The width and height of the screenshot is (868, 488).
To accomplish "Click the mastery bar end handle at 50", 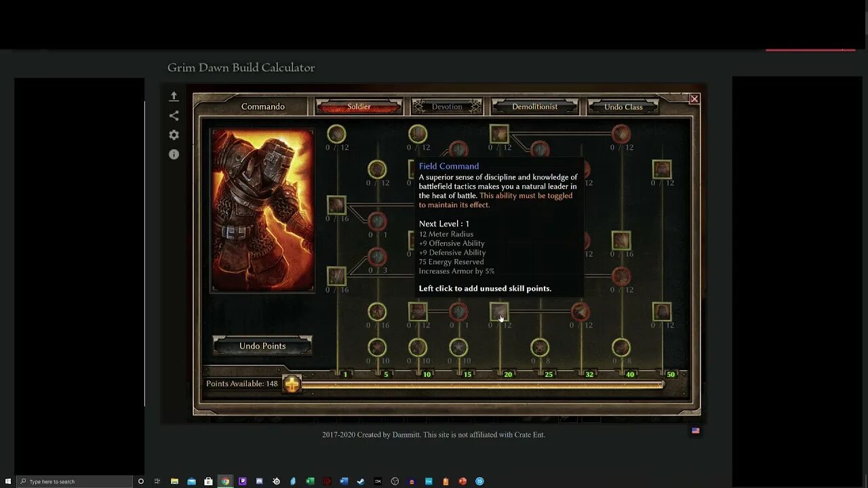I will coord(663,384).
